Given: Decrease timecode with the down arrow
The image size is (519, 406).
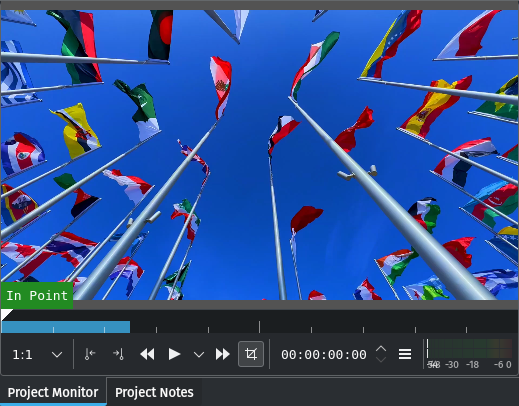Looking at the screenshot, I should (381, 359).
